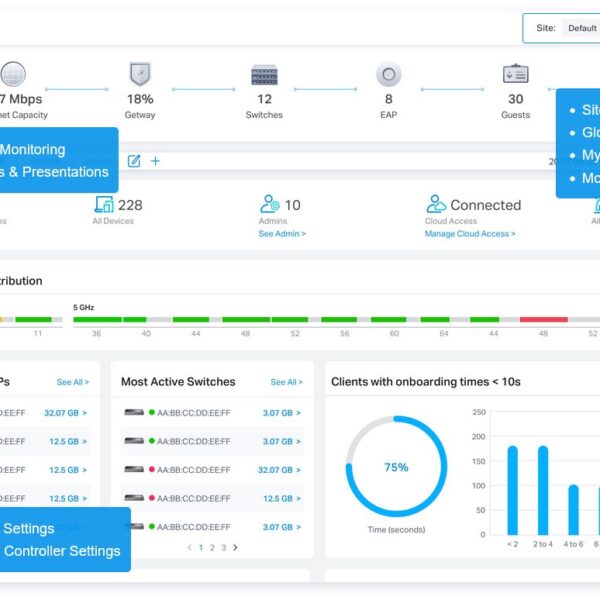The width and height of the screenshot is (600, 600).
Task: Click the Guests badge icon
Action: (x=515, y=73)
